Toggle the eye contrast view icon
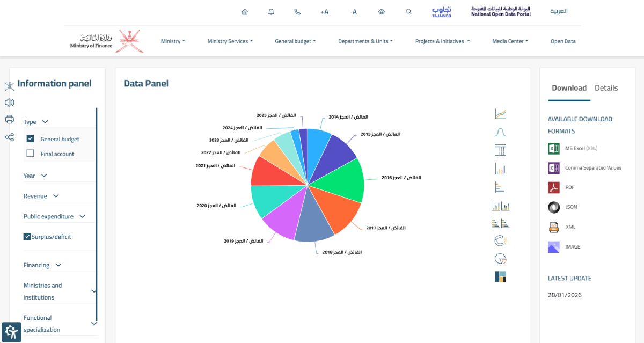Viewport: 644px width, 343px height. tap(382, 12)
